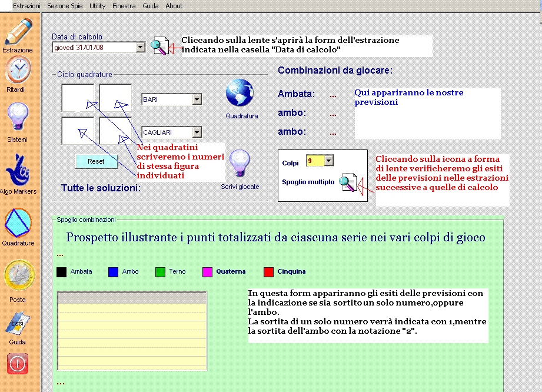Open the About menu
This screenshot has width=542, height=392.
(x=174, y=6)
